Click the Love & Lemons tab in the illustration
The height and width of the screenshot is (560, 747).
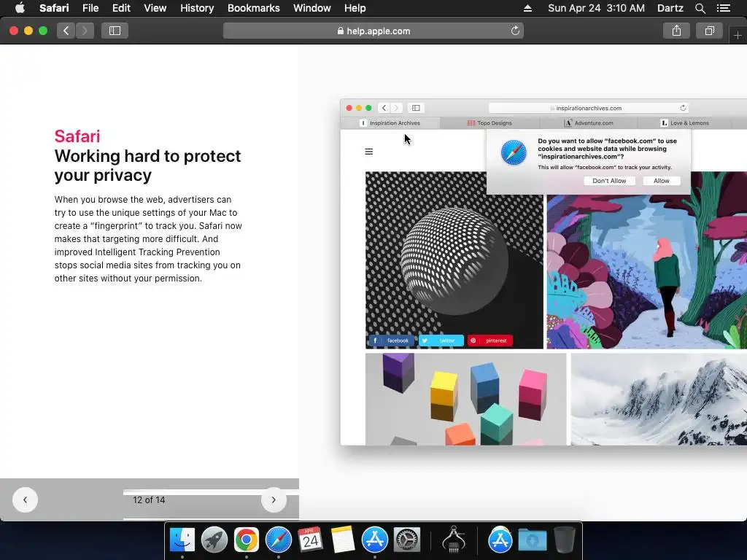click(684, 122)
